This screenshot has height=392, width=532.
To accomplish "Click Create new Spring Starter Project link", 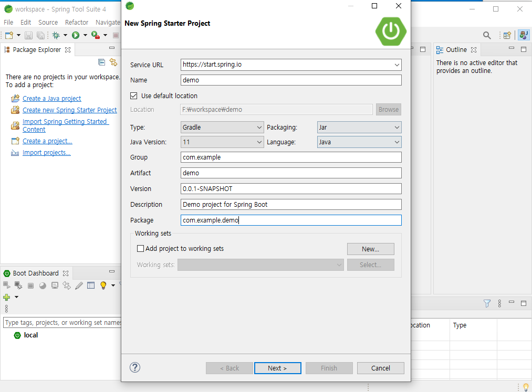I will 69,110.
